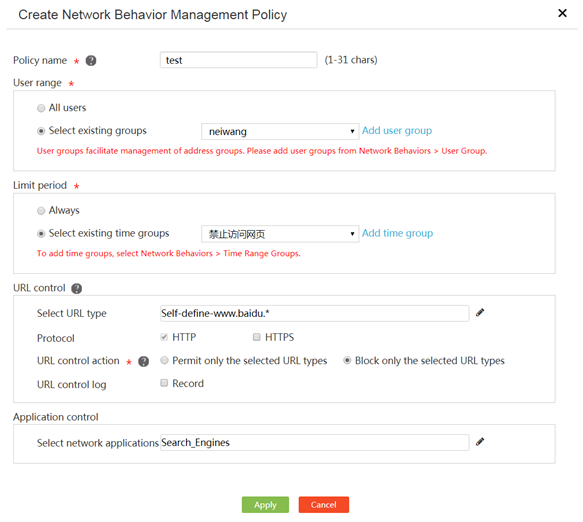Check the Record URL control log box
This screenshot has height=522, width=583.
coord(164,383)
